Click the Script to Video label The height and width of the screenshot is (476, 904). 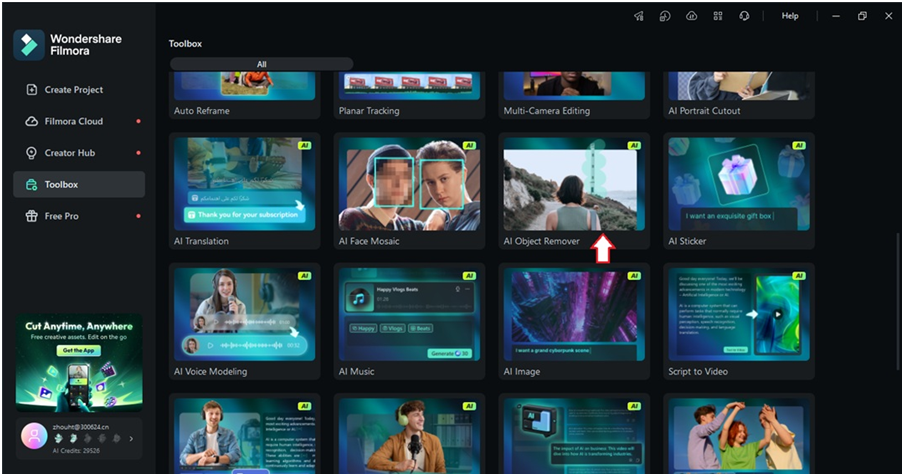pos(698,372)
